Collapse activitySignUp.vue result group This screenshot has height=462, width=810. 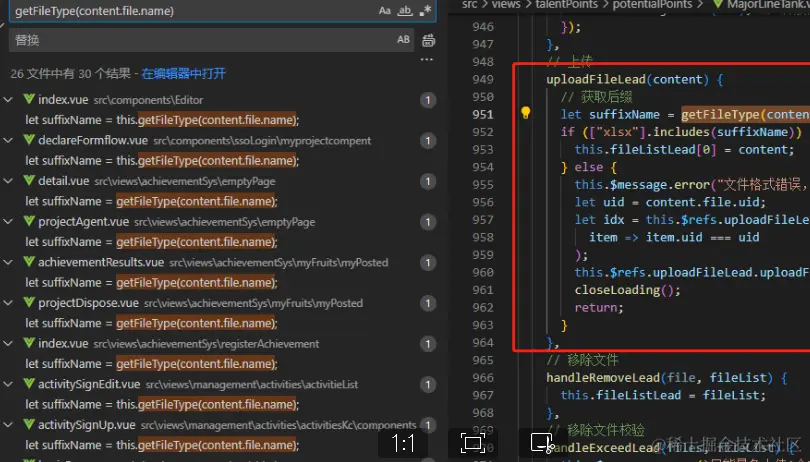[x=8, y=425]
